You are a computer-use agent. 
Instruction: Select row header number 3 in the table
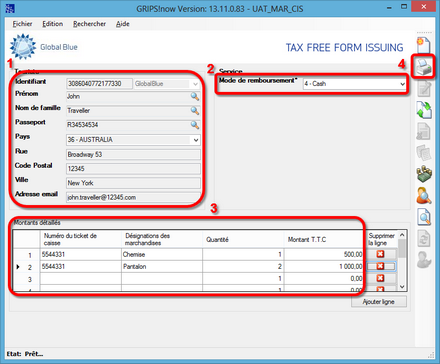coord(27,279)
